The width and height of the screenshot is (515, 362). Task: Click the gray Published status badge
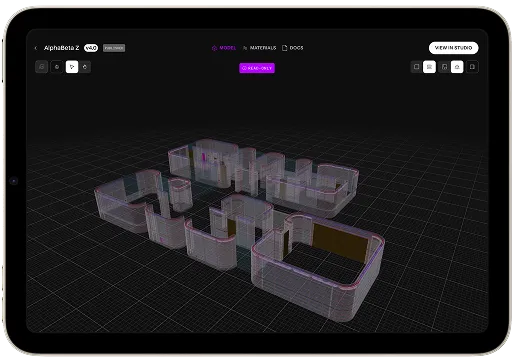114,48
